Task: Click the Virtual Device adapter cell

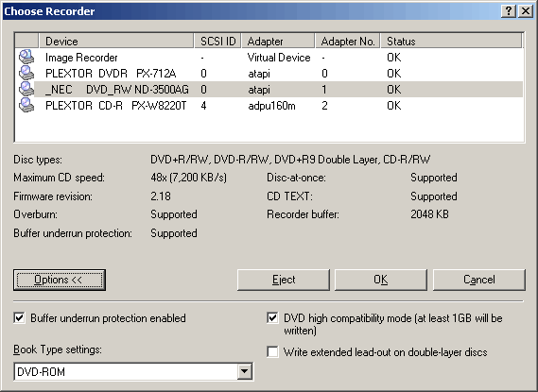Action: click(x=279, y=58)
